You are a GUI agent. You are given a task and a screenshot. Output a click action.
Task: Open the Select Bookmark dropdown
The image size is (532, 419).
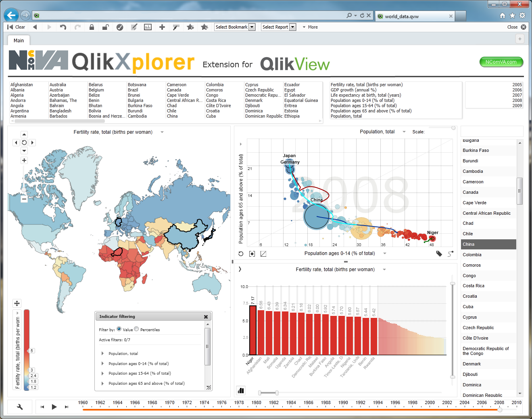(x=235, y=27)
